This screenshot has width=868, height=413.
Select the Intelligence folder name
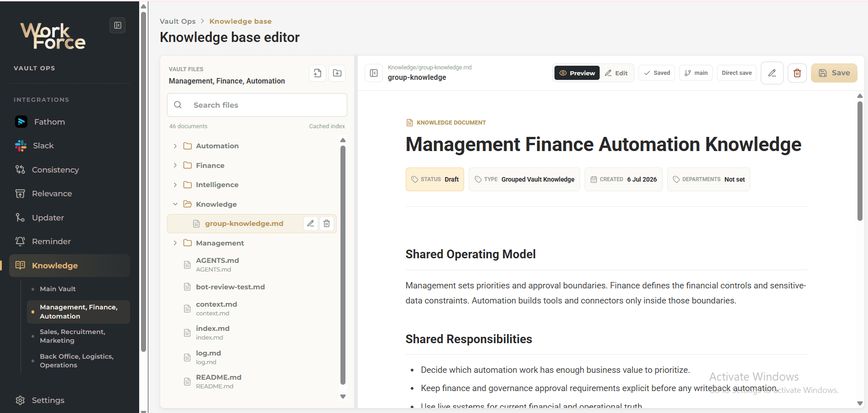[x=217, y=185]
